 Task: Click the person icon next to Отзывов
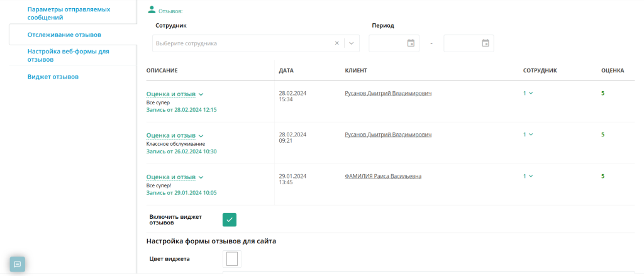pos(152,10)
